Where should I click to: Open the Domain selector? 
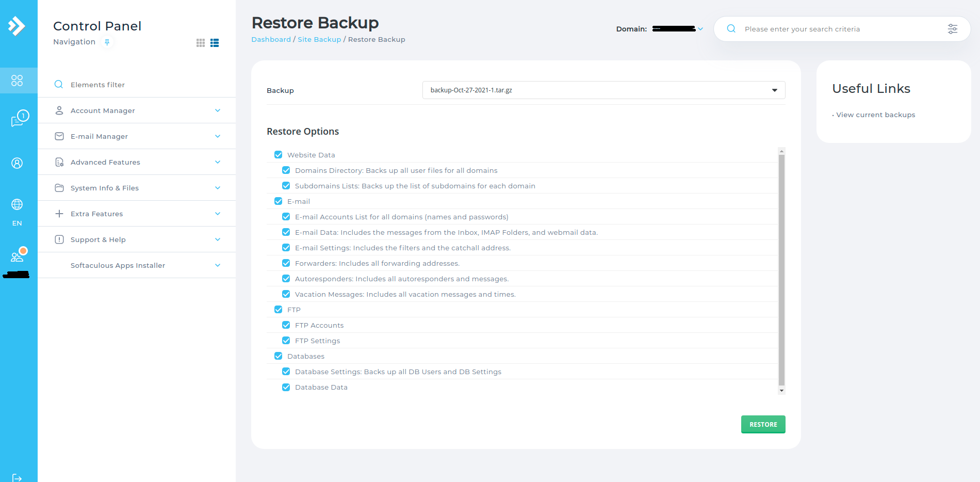tap(700, 29)
